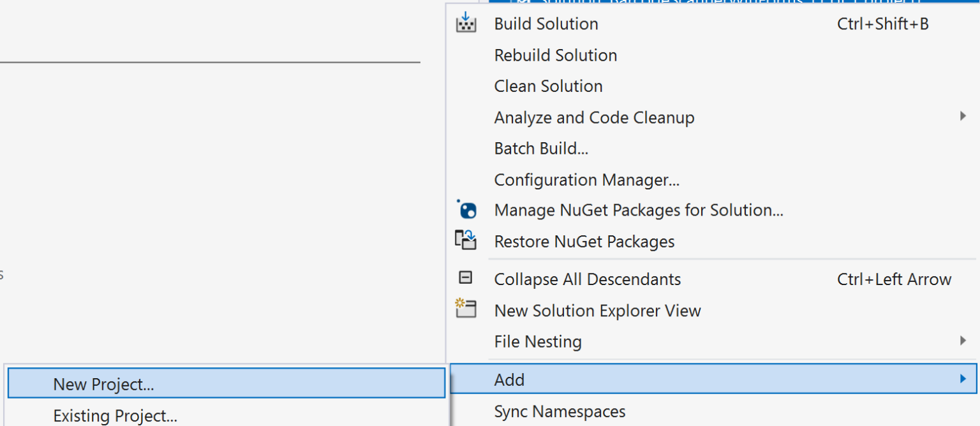The image size is (980, 426).
Task: Expand the Analyze and Code Cleanup submenu
Action: 963,117
